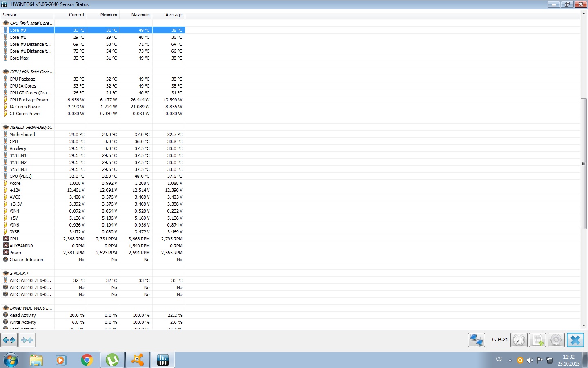Click the Minimum column header
This screenshot has width=588, height=368.
(x=103, y=15)
